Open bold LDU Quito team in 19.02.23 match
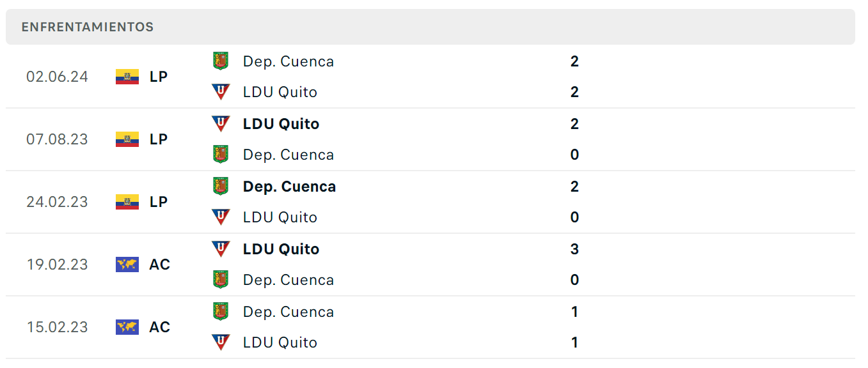The width and height of the screenshot is (868, 368). click(281, 249)
